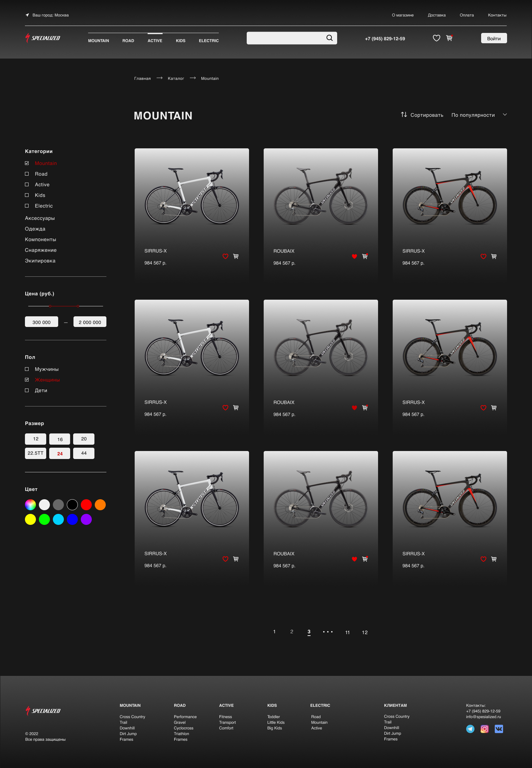Screen dimensions: 532x768
Task: Open KIDS in the header navigation
Action: [180, 41]
